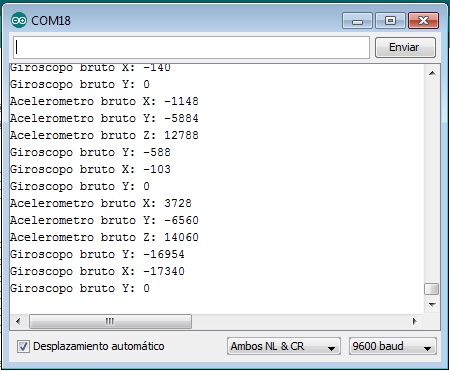Screen dimensions: 450x371
Task: Click line 'Giroscopo bruto X: -140'
Action: (x=90, y=68)
